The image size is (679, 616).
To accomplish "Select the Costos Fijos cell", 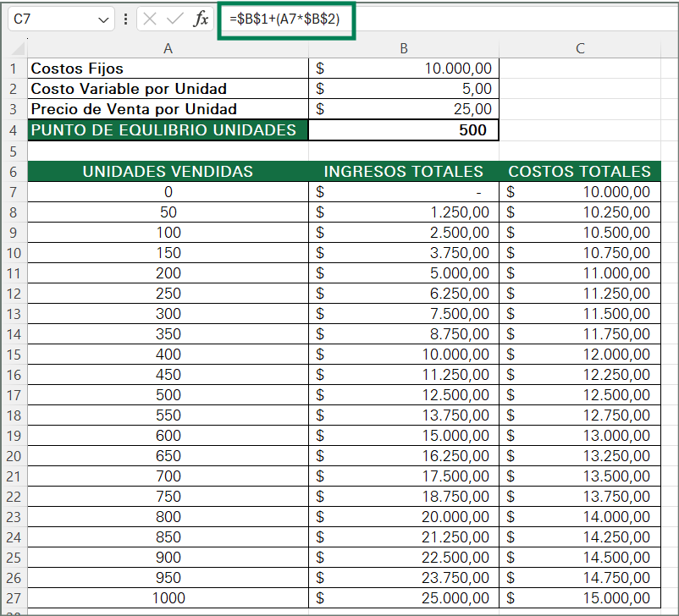I will 168,69.
